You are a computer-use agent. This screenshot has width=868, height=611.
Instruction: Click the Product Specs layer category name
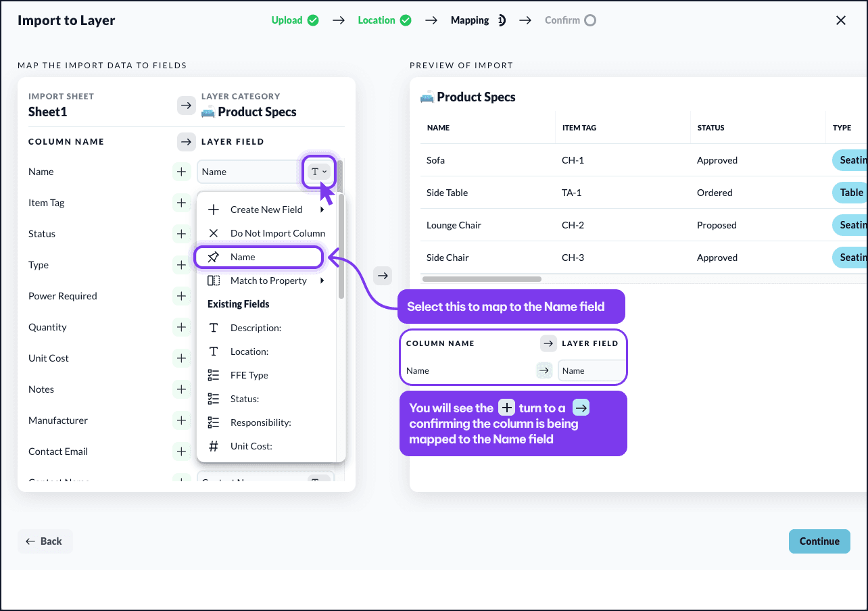[257, 112]
